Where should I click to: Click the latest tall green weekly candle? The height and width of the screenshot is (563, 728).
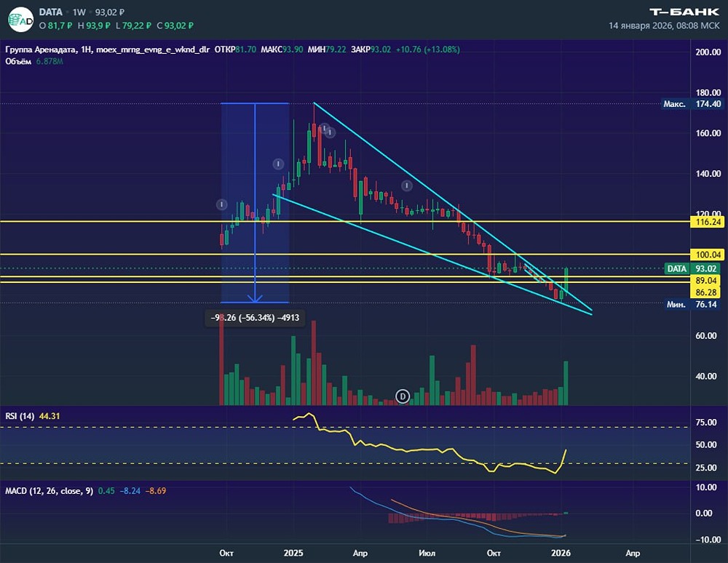coord(566,280)
